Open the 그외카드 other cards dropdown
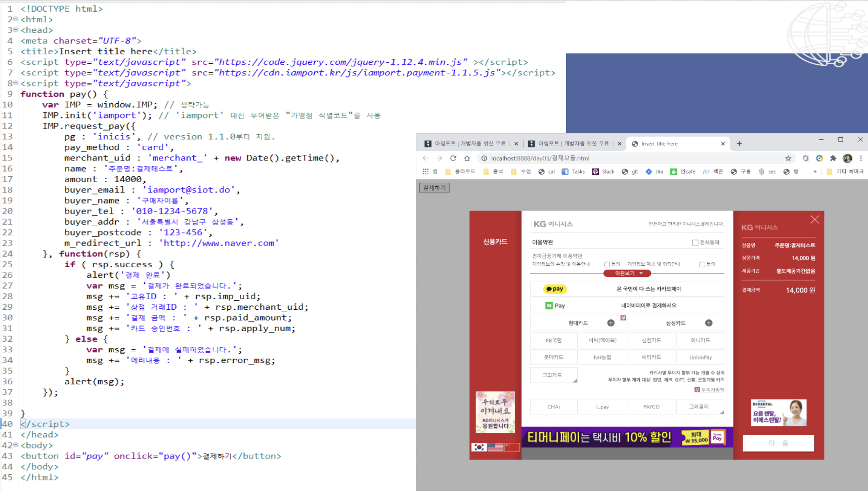 click(x=554, y=375)
